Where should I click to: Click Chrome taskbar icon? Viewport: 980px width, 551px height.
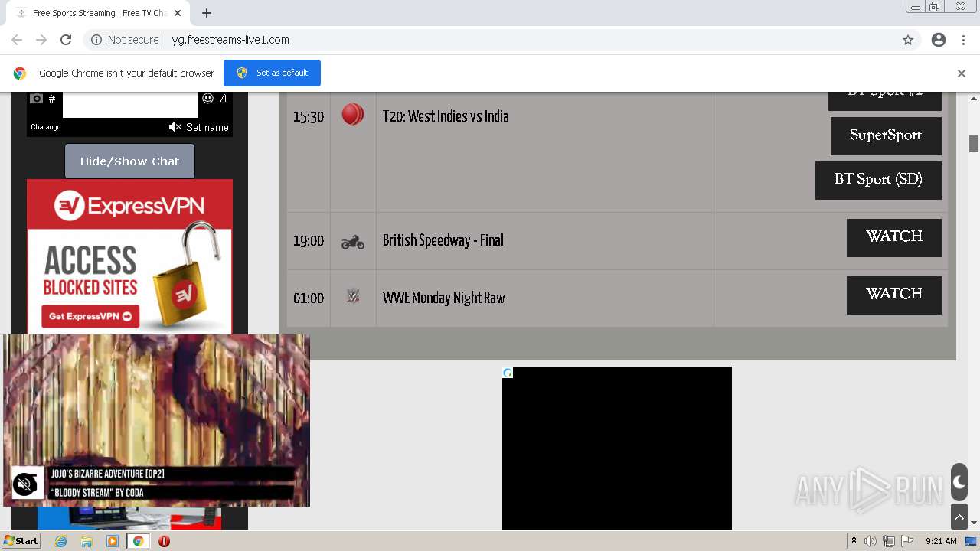pos(139,541)
